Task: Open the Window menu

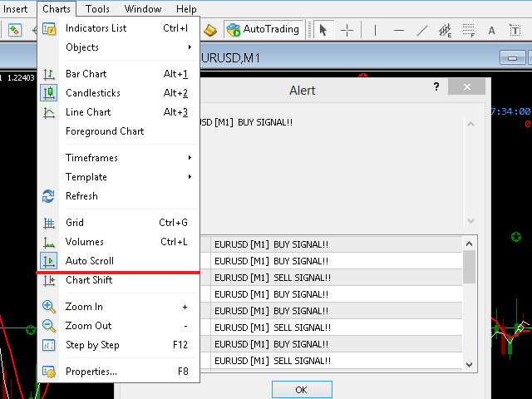Action: pyautogui.click(x=143, y=8)
